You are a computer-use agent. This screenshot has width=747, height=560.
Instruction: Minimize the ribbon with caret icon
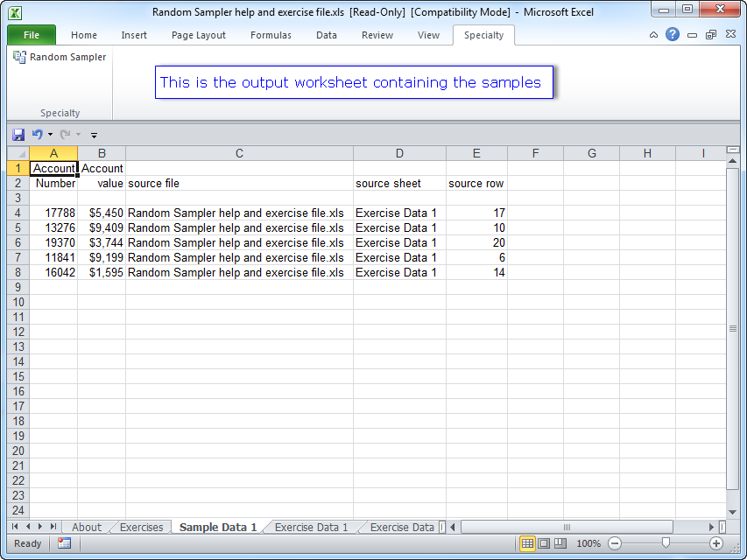point(653,35)
